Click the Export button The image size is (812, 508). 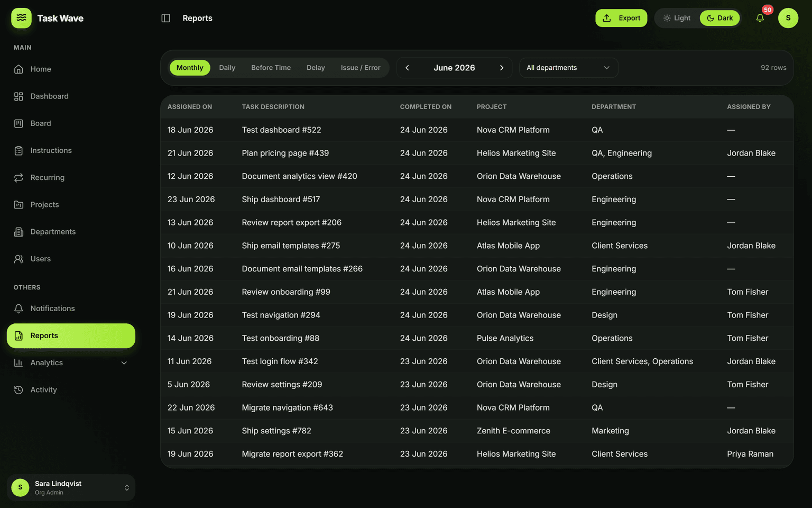[621, 18]
